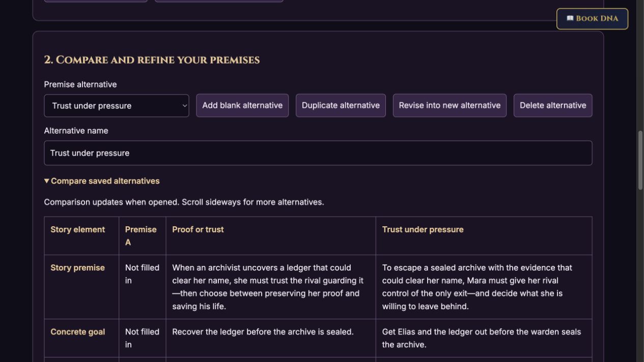Delete the selected alternative
Image resolution: width=644 pixels, height=362 pixels.
553,105
